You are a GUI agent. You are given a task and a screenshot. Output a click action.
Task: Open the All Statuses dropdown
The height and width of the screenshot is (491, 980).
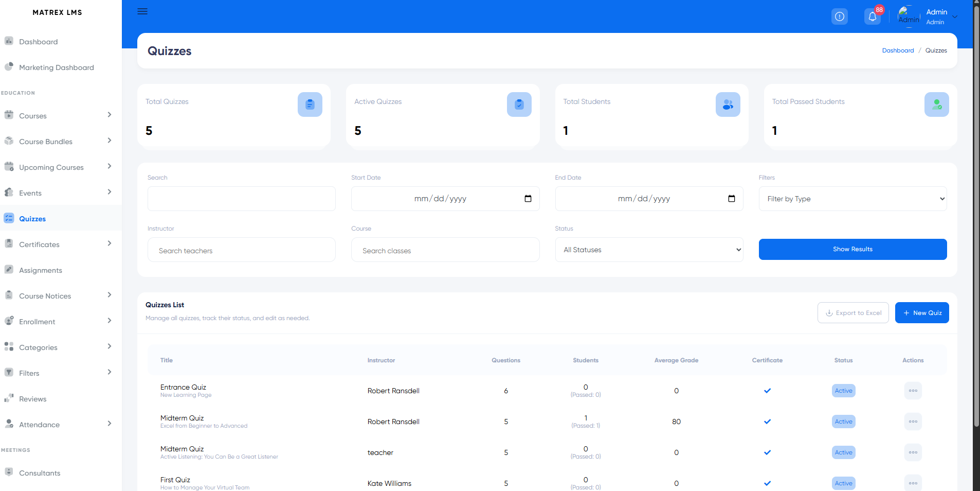(x=649, y=250)
